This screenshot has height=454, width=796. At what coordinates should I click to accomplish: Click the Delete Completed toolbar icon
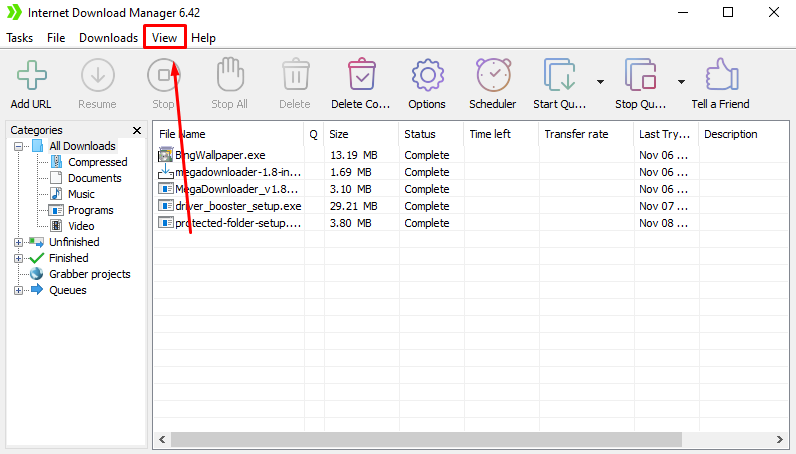tap(360, 76)
